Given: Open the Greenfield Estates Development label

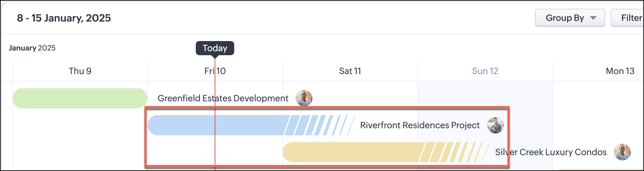Looking at the screenshot, I should click(x=223, y=98).
